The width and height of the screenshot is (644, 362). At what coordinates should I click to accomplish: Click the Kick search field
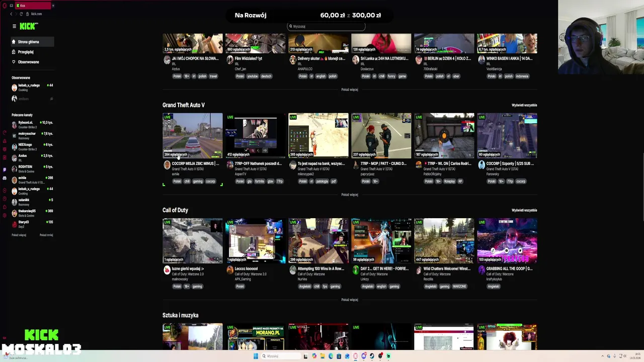[x=326, y=26]
